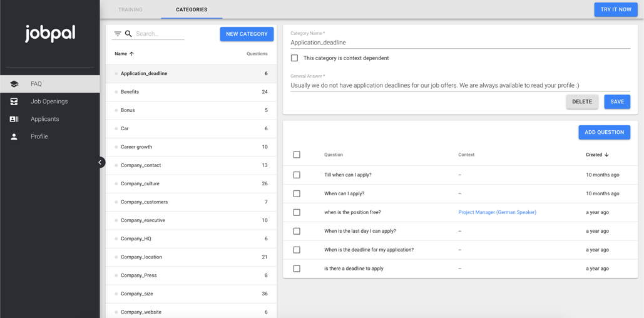Open Project Manager (German Speaker) link
The image size is (644, 318).
click(x=497, y=212)
